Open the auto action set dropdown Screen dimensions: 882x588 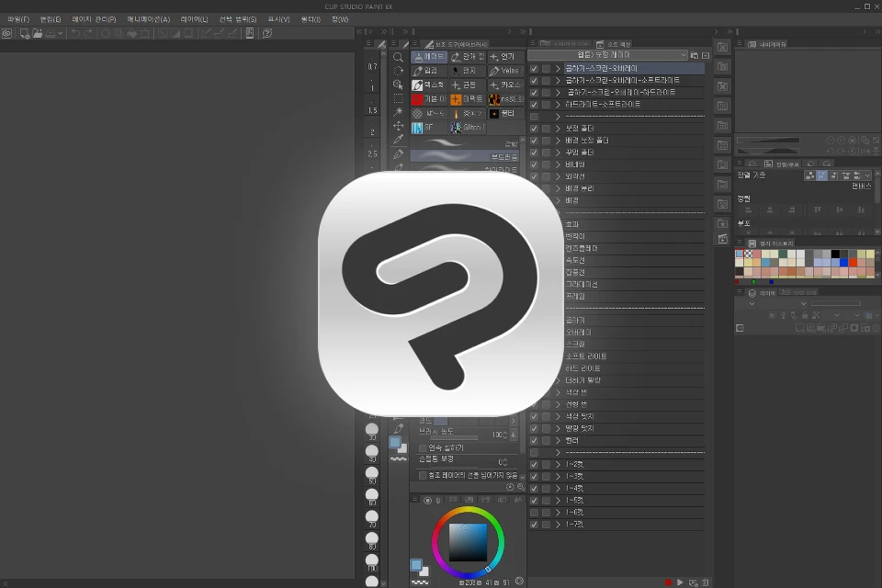(607, 55)
